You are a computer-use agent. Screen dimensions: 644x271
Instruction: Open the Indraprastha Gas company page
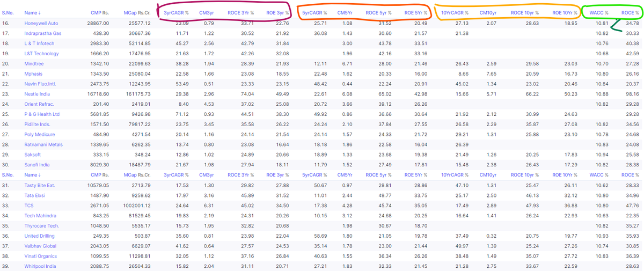coord(42,33)
